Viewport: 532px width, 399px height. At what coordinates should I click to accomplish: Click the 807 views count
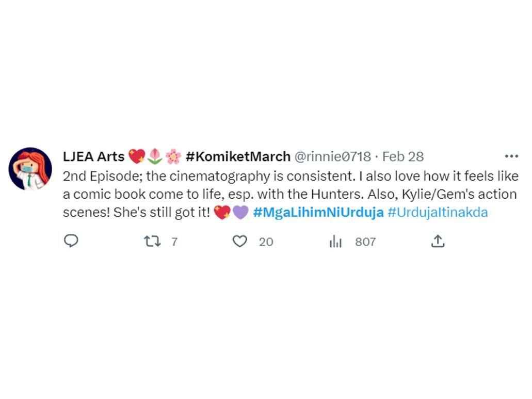pyautogui.click(x=365, y=242)
